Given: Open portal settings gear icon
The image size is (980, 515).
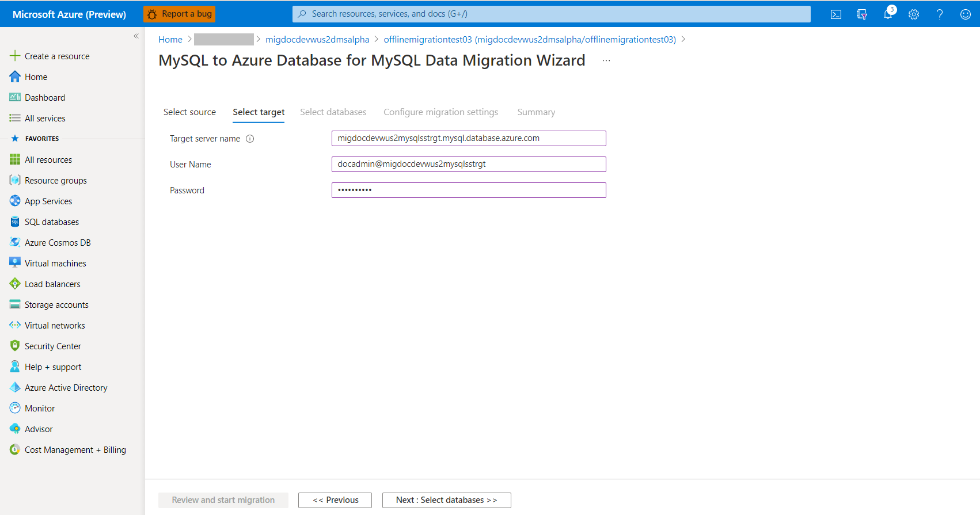Looking at the screenshot, I should pos(914,14).
